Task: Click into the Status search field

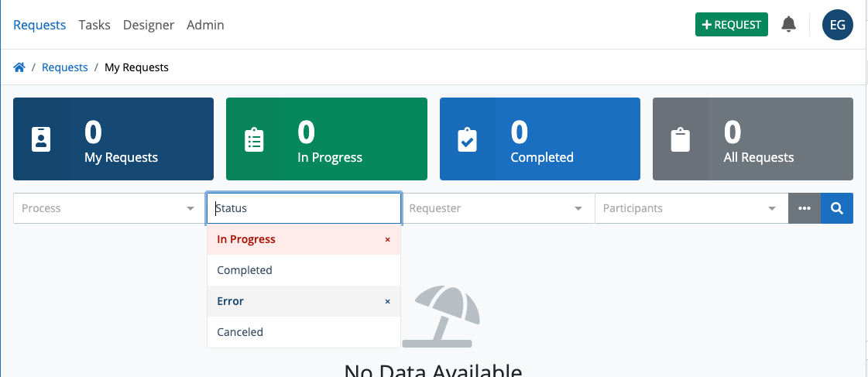Action: [304, 208]
